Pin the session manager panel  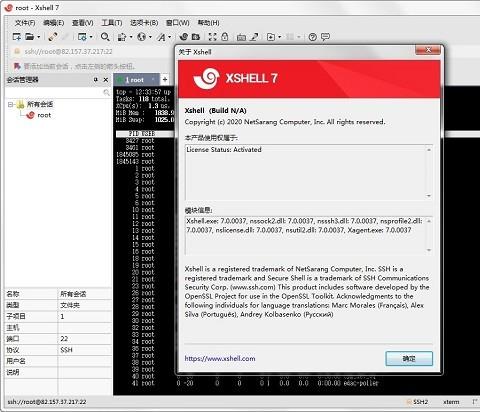point(96,80)
